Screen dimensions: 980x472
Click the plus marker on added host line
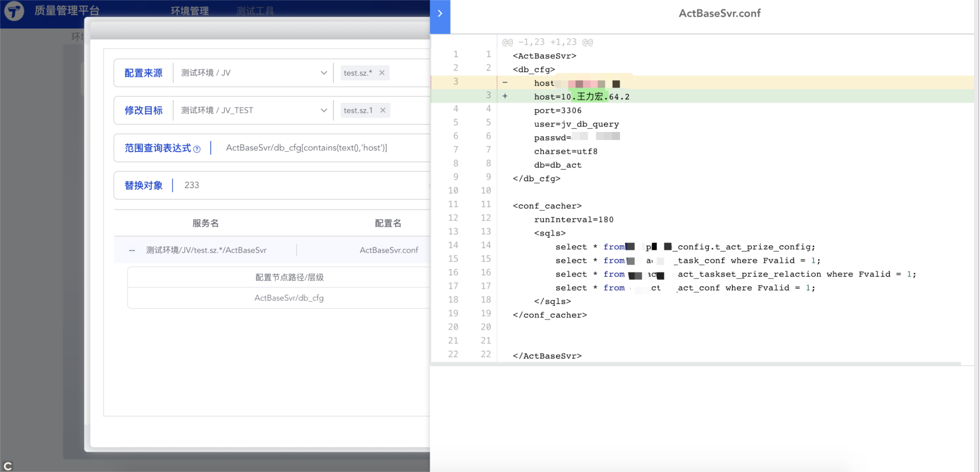pos(505,96)
